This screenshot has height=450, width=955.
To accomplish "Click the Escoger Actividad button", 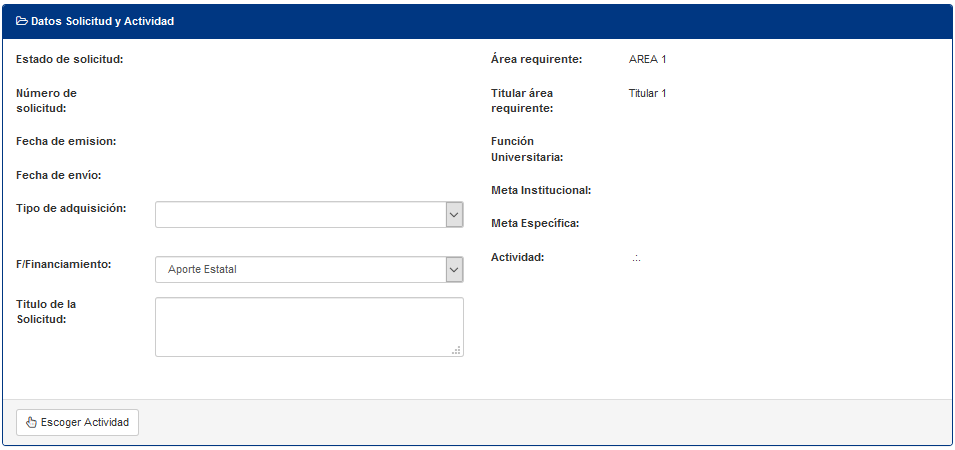I will [x=77, y=423].
